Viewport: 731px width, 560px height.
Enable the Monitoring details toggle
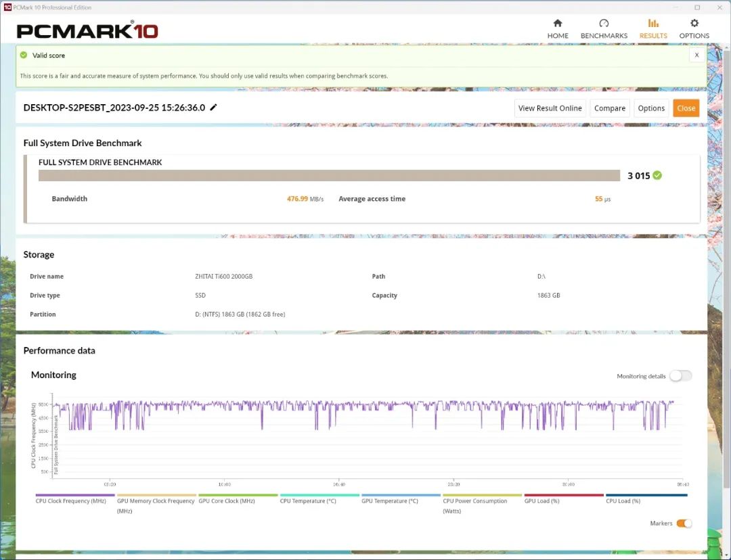coord(681,375)
